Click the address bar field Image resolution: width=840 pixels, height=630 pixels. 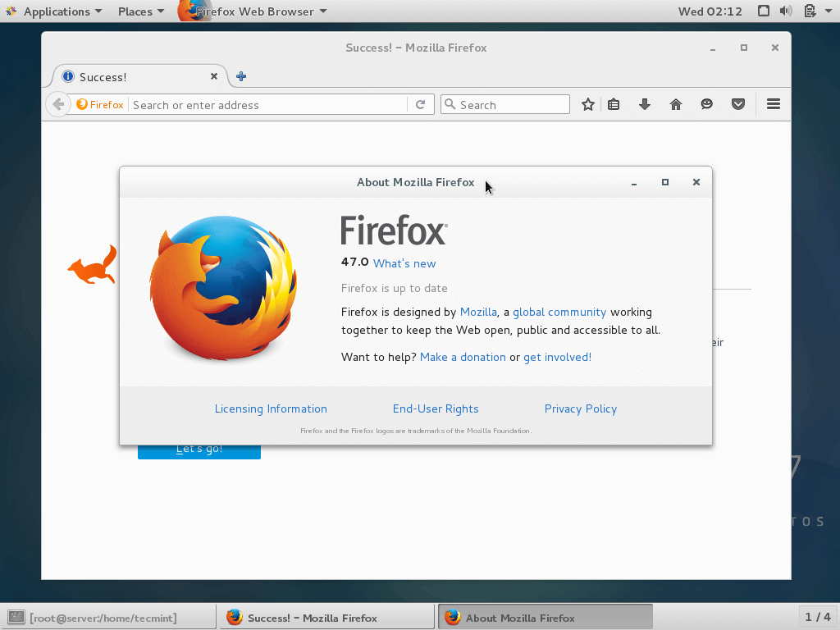268,104
